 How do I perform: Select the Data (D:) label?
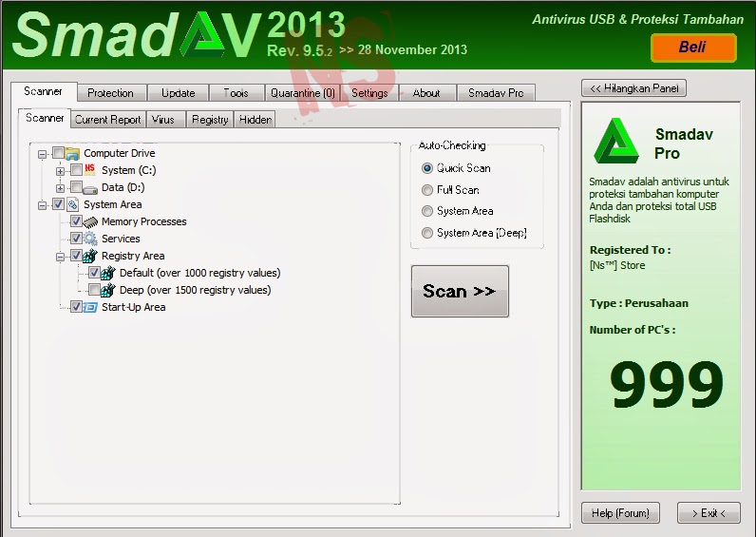click(123, 187)
